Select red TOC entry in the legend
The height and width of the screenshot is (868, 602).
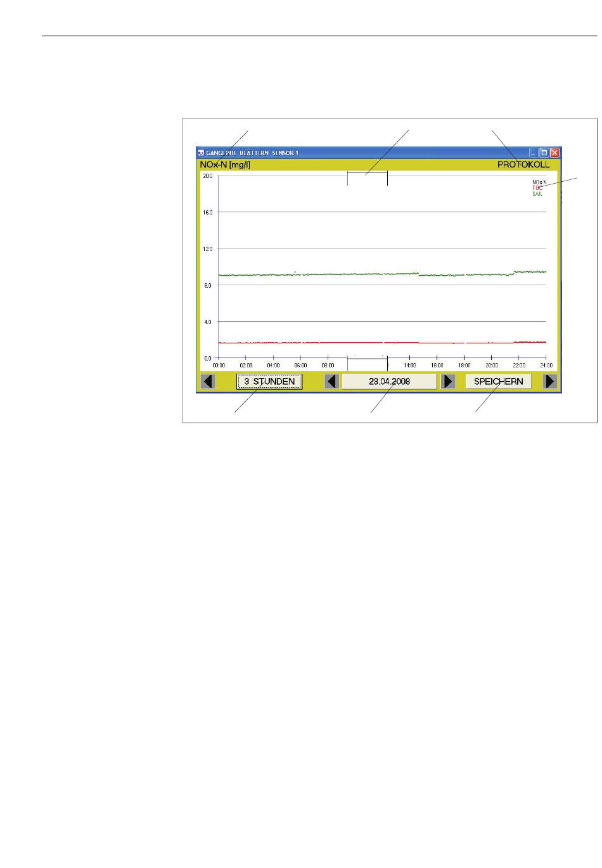point(537,188)
